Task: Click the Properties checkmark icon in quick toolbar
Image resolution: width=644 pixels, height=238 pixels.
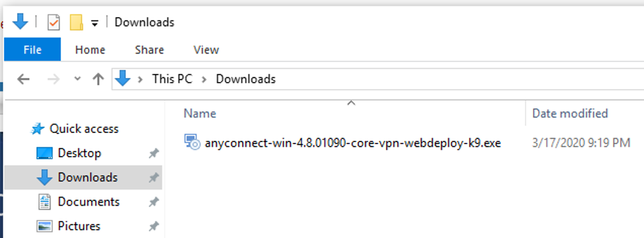Action: pyautogui.click(x=54, y=22)
